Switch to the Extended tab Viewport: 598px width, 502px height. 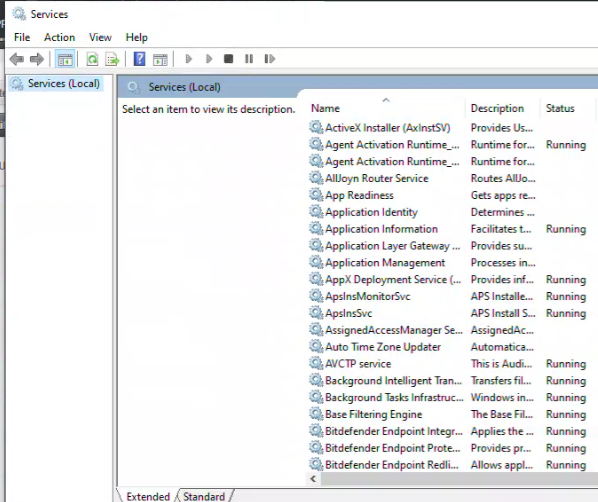(148, 496)
